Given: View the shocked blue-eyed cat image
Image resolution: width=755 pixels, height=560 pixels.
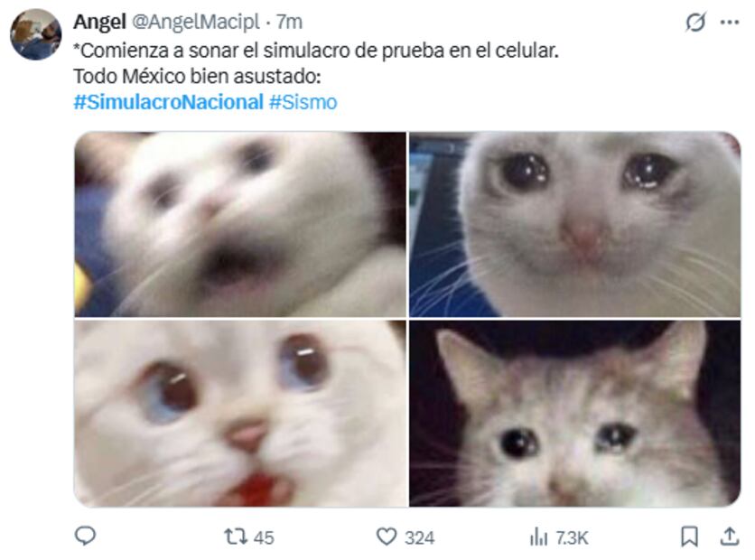Looking at the screenshot, I should [x=240, y=413].
